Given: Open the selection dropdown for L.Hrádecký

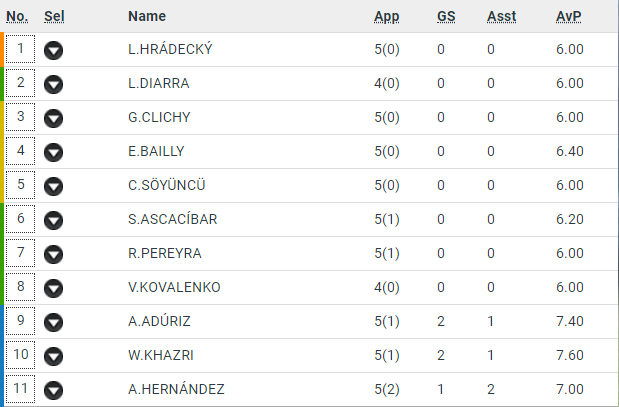Looking at the screenshot, I should 54,50.
